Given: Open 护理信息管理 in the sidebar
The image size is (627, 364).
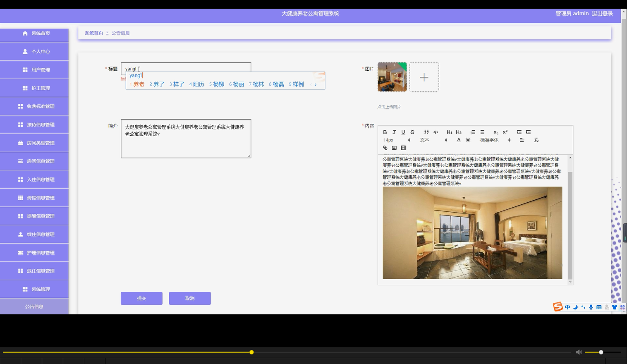Looking at the screenshot, I should tap(34, 253).
